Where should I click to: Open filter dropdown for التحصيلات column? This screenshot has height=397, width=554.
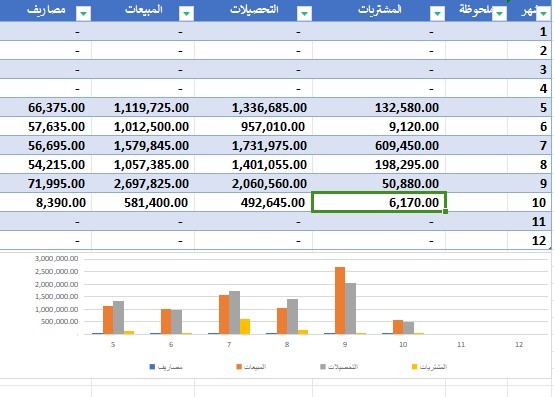pos(304,14)
